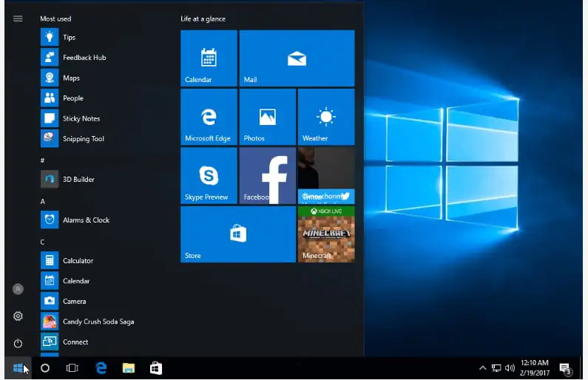Open Settings gear in Start menu
This screenshot has width=588, height=380.
coord(18,316)
